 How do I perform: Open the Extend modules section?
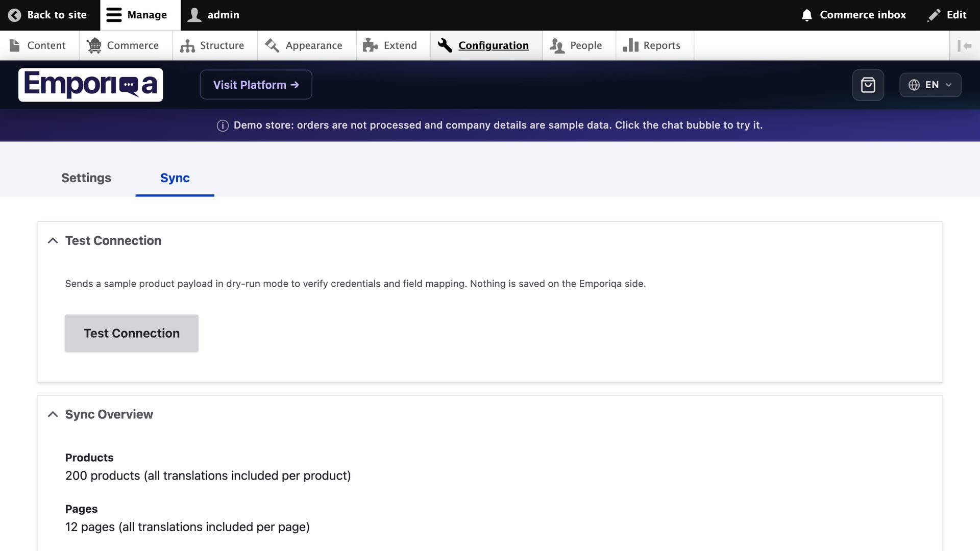point(393,45)
